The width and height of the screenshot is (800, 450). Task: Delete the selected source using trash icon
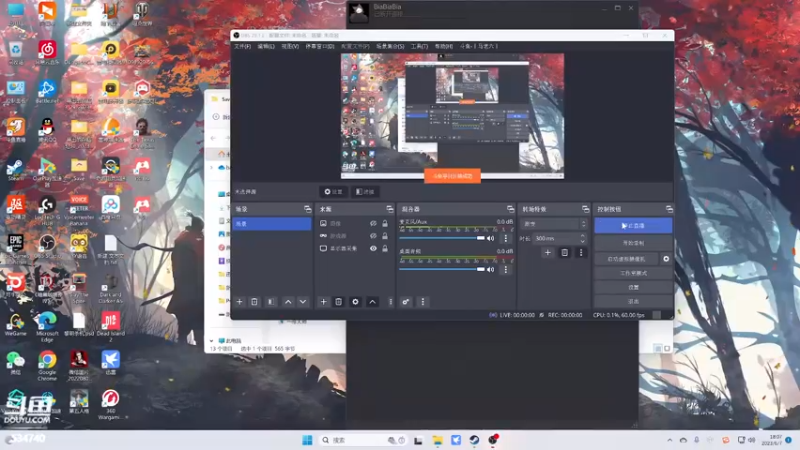[x=338, y=302]
